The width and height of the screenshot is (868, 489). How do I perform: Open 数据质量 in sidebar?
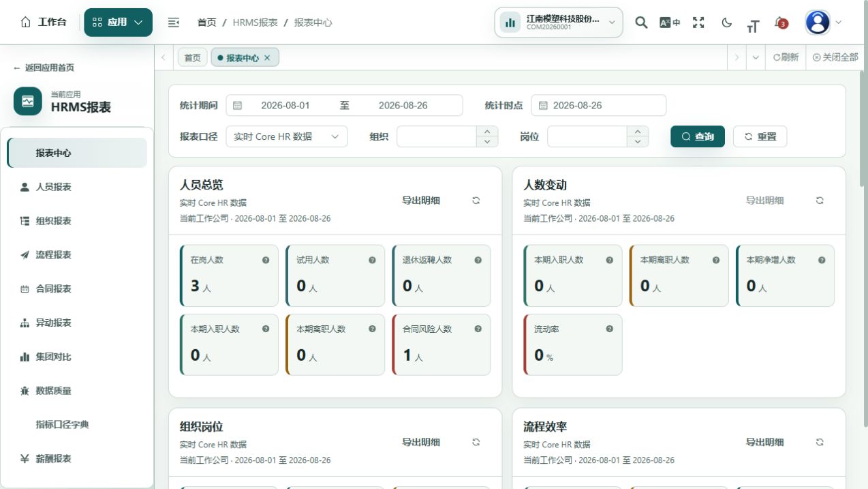[77, 391]
